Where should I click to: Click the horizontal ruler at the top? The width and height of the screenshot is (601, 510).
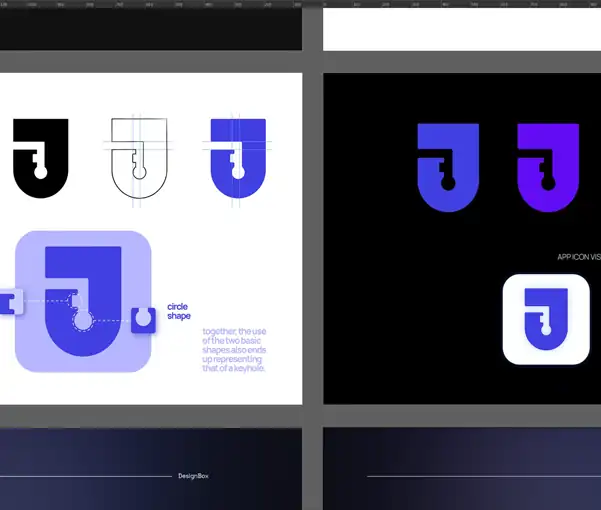click(300, 4)
